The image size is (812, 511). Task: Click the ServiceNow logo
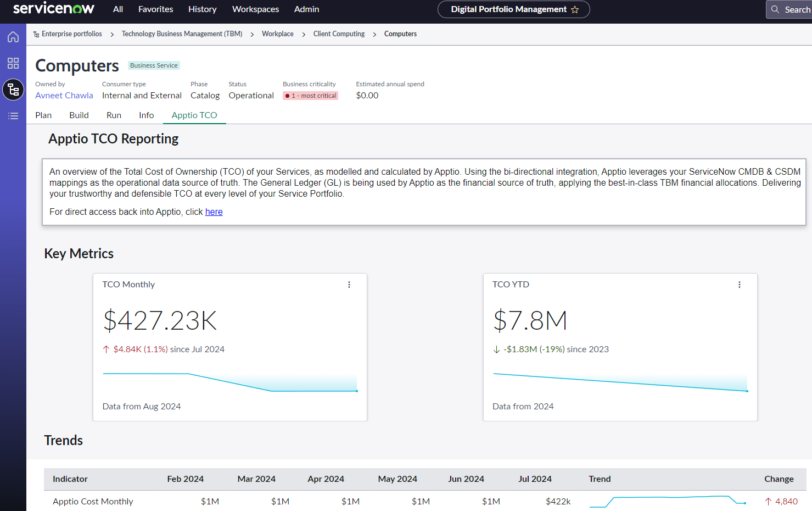point(54,9)
